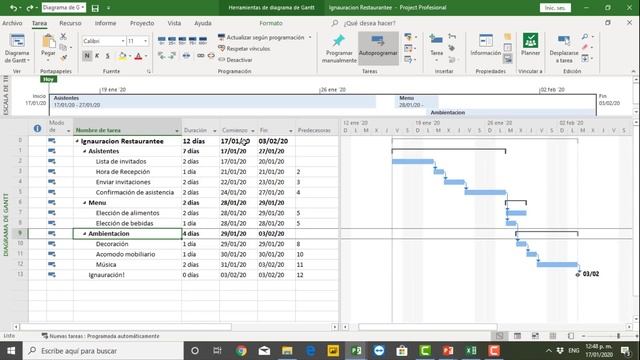Screen dimensions: 640x360
Task: Click the yellow background color swatch
Action: coord(122,56)
